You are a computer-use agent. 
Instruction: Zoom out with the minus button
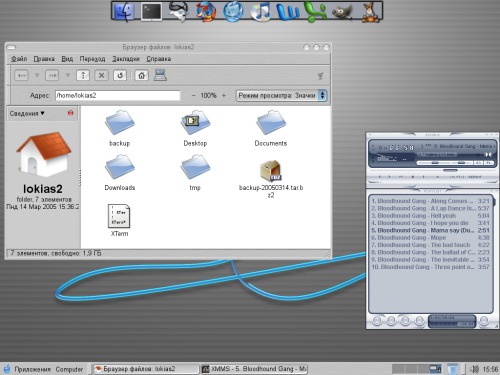(193, 95)
